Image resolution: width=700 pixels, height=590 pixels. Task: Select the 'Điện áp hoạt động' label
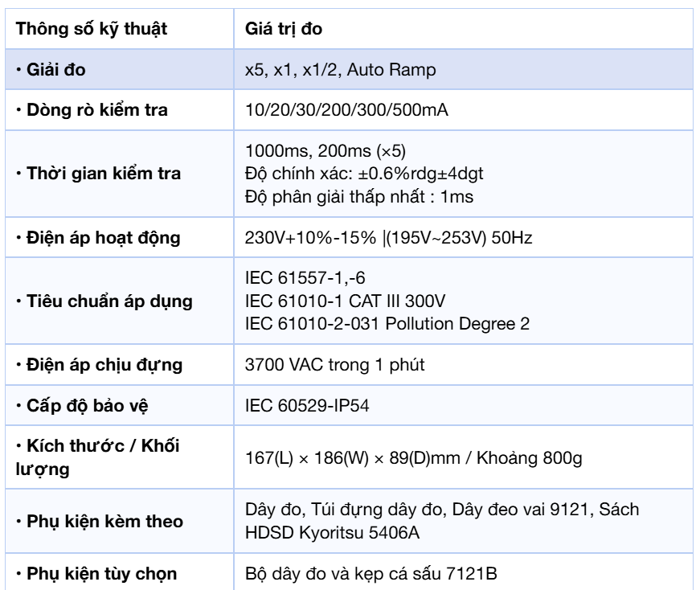(x=98, y=238)
